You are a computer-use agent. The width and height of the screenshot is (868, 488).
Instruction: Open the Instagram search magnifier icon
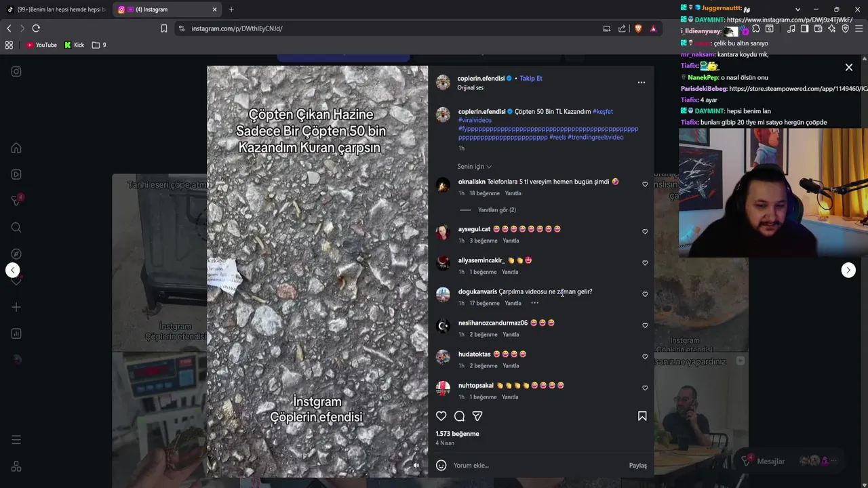coord(16,228)
